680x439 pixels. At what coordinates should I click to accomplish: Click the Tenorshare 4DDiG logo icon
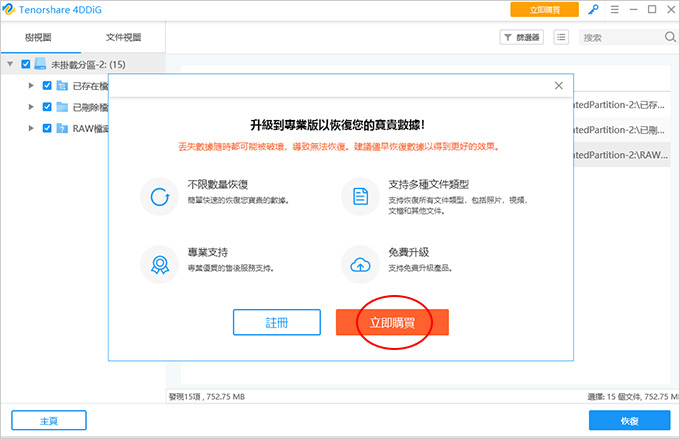pyautogui.click(x=9, y=10)
